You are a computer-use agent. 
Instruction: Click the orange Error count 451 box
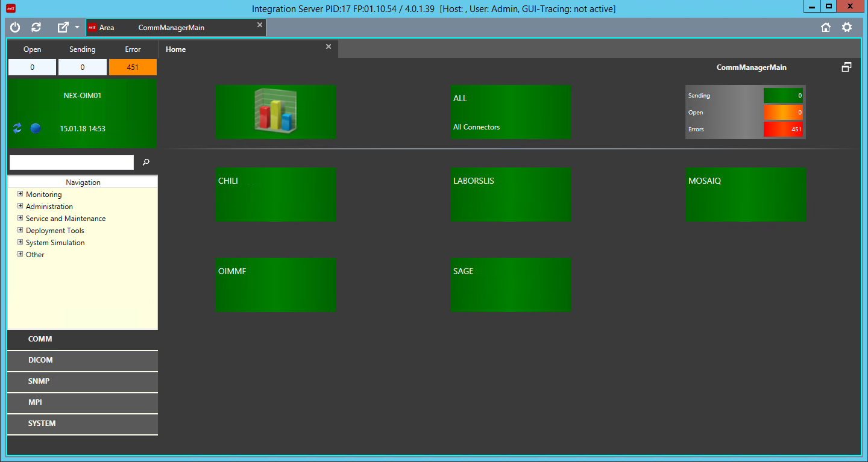pos(133,67)
